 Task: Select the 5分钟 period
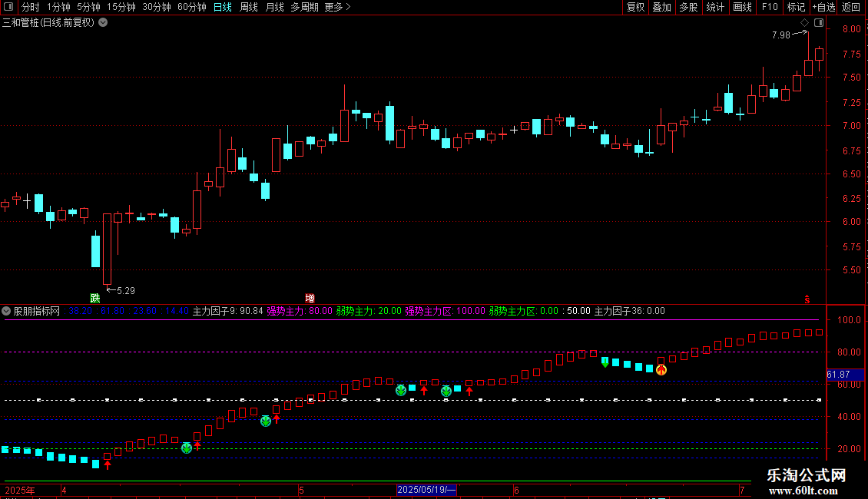click(88, 7)
